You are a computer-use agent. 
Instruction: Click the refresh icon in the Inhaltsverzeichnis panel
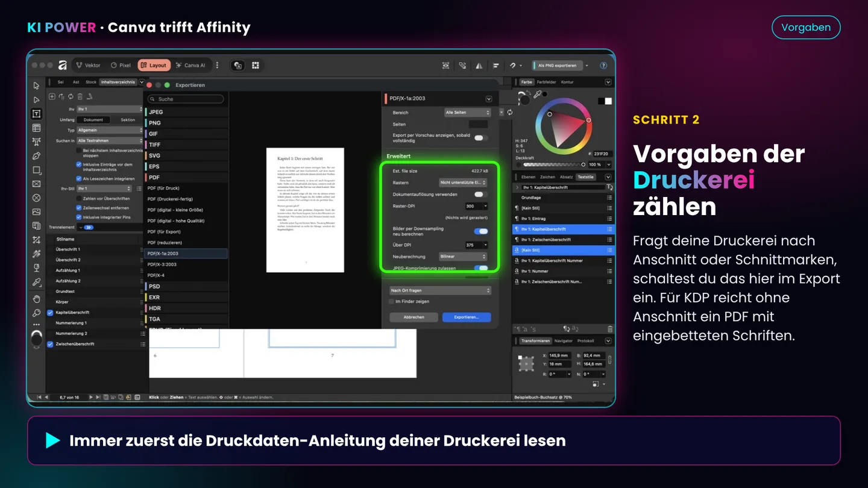pos(71,96)
